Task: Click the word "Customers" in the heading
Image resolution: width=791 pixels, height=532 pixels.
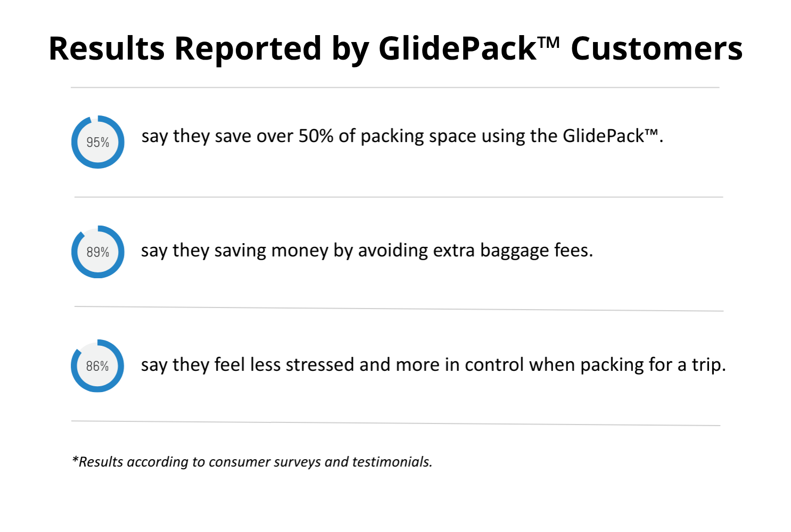Action: [656, 49]
